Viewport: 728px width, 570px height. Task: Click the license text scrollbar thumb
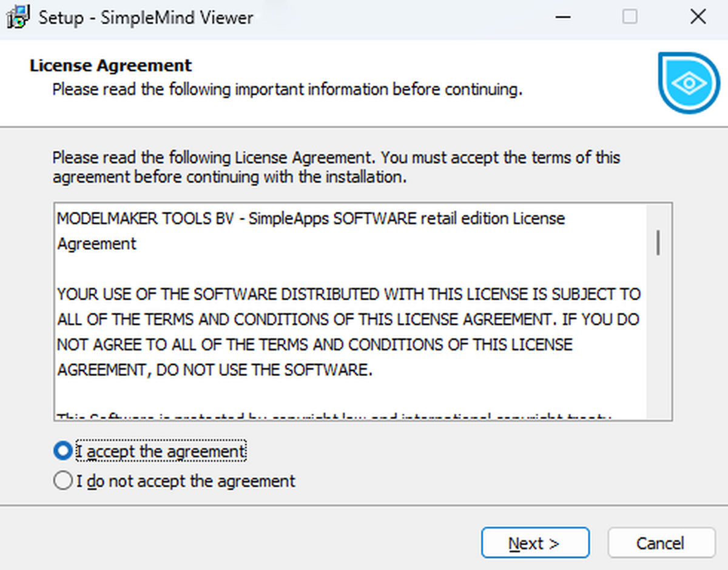tap(658, 242)
